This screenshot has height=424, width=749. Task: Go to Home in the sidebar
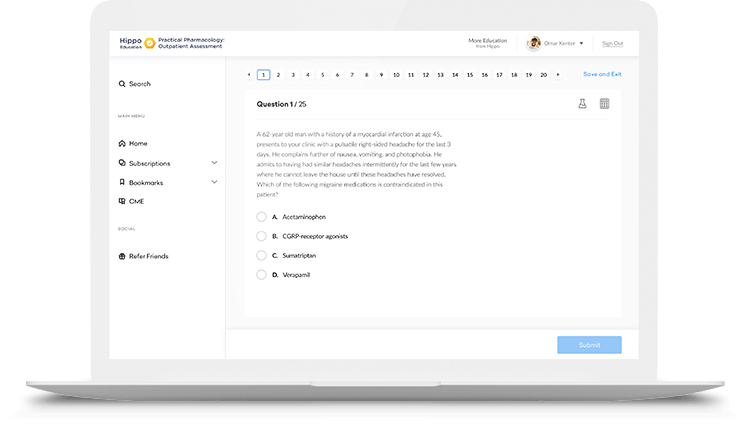137,143
